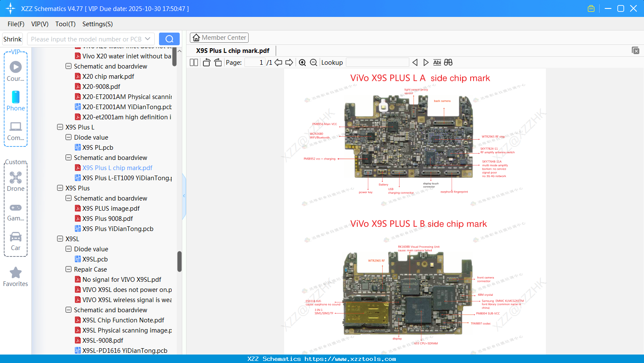Collapse Schematic and boardview under X9S Plus

coord(69,198)
